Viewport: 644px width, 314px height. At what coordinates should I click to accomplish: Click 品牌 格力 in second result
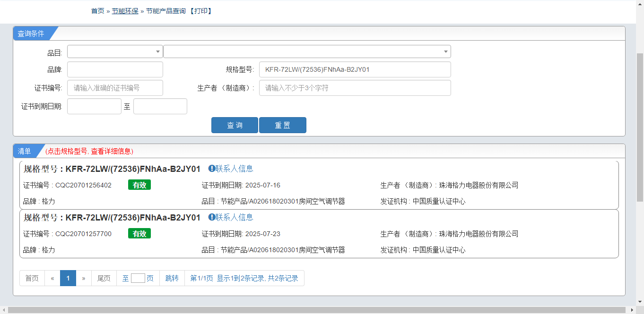(39, 250)
